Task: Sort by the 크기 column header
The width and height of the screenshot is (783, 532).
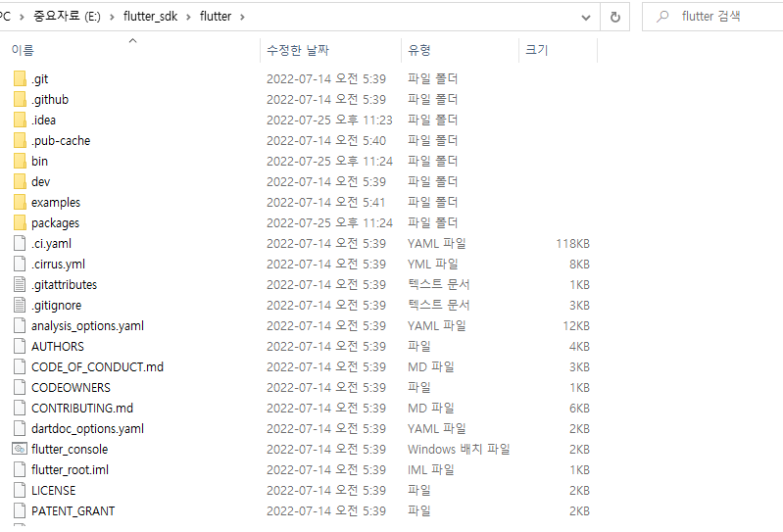Action: tap(537, 50)
